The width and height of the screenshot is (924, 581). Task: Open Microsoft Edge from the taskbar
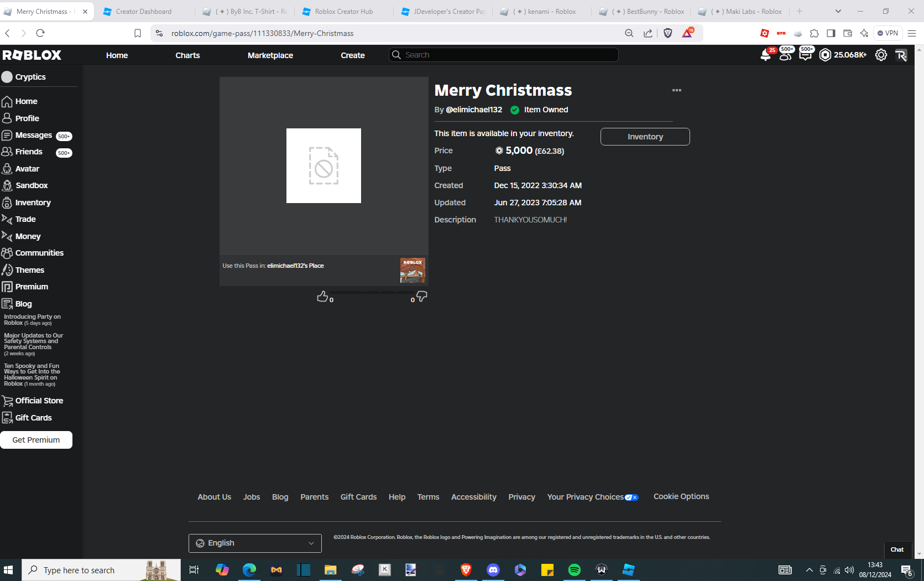(249, 570)
